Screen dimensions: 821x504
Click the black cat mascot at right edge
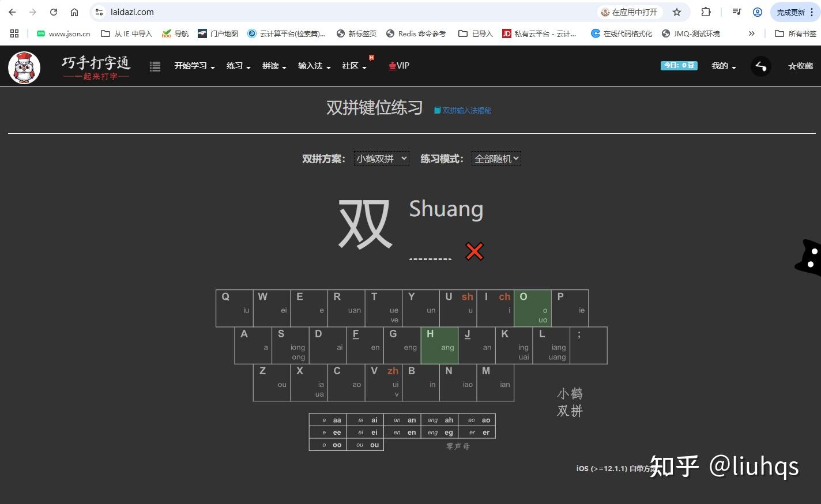808,257
